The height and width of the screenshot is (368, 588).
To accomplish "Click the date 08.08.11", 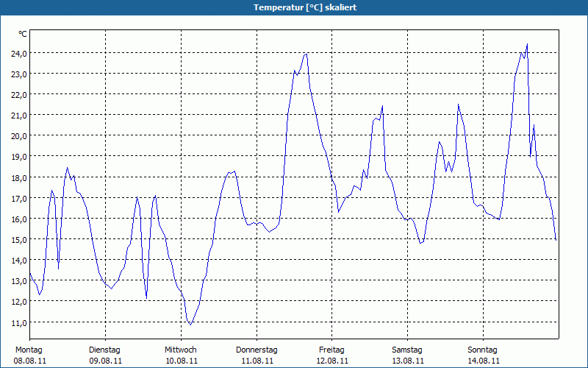I will tap(30, 361).
